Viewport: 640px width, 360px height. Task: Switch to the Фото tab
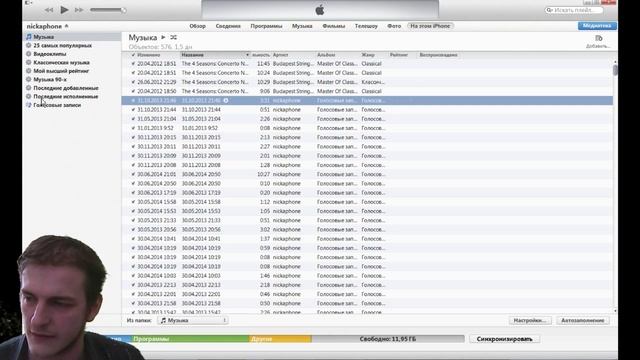[x=394, y=26]
